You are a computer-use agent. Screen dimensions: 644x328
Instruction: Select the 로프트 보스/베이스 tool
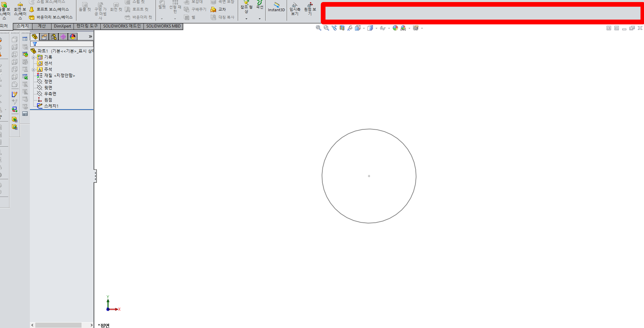click(49, 10)
